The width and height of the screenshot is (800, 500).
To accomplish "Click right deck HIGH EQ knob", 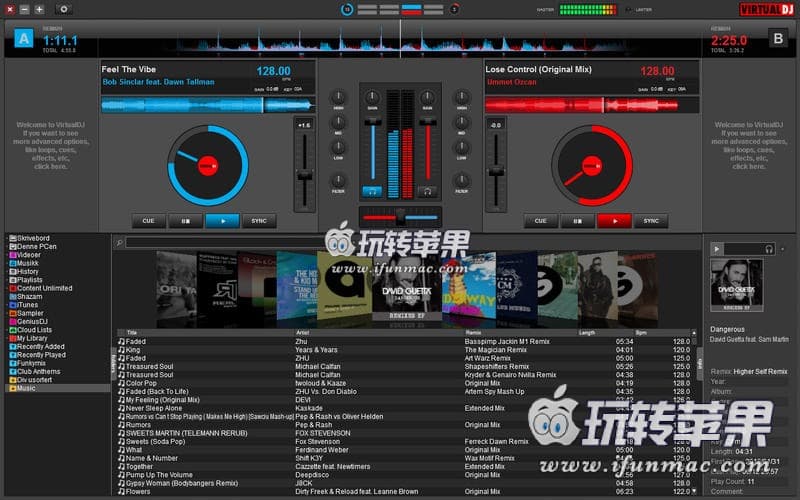I will 462,96.
